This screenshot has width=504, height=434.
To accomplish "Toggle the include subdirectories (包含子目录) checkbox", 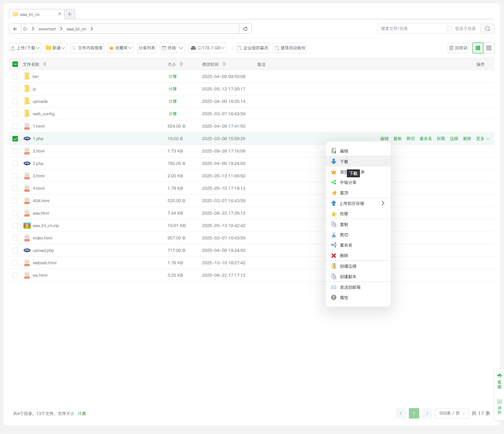I will pos(450,29).
